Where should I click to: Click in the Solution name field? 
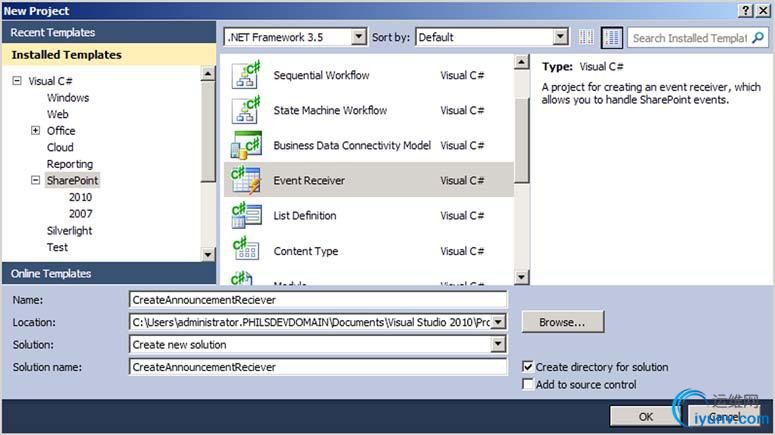click(x=318, y=367)
